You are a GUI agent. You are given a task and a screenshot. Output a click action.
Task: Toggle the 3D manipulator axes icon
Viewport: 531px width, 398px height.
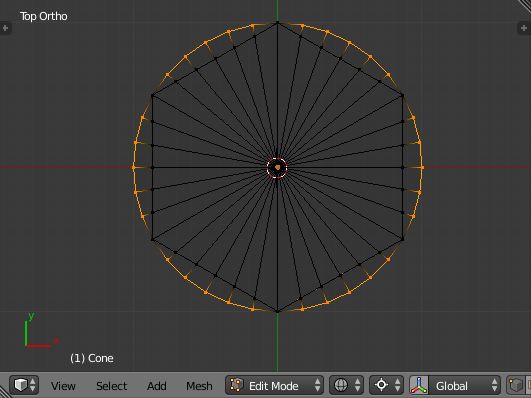[x=419, y=385]
